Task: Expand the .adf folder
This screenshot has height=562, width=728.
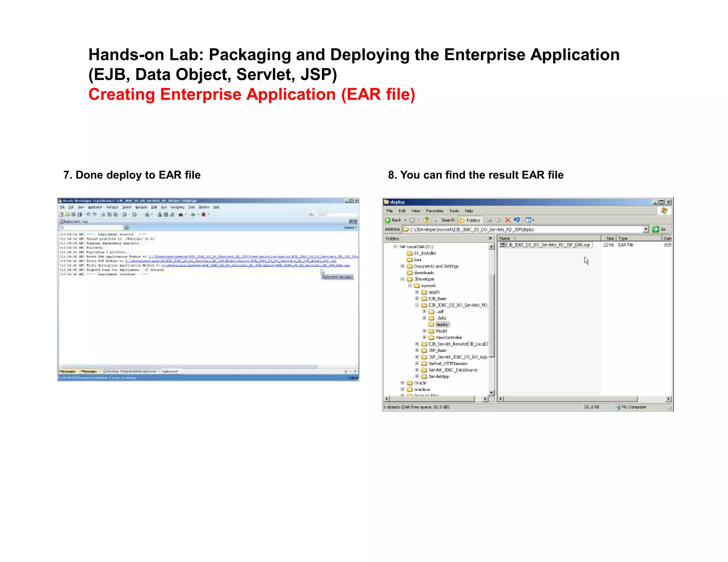Action: (424, 312)
